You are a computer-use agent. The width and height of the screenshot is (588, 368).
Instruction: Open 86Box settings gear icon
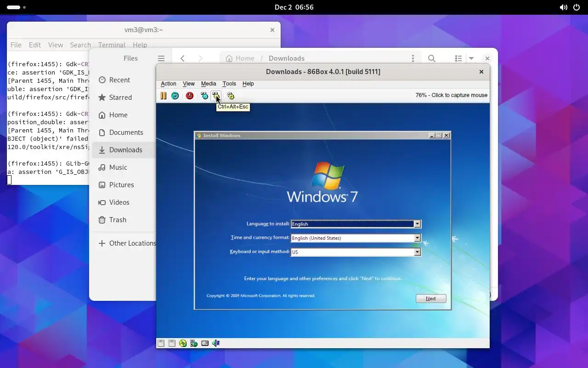point(231,96)
